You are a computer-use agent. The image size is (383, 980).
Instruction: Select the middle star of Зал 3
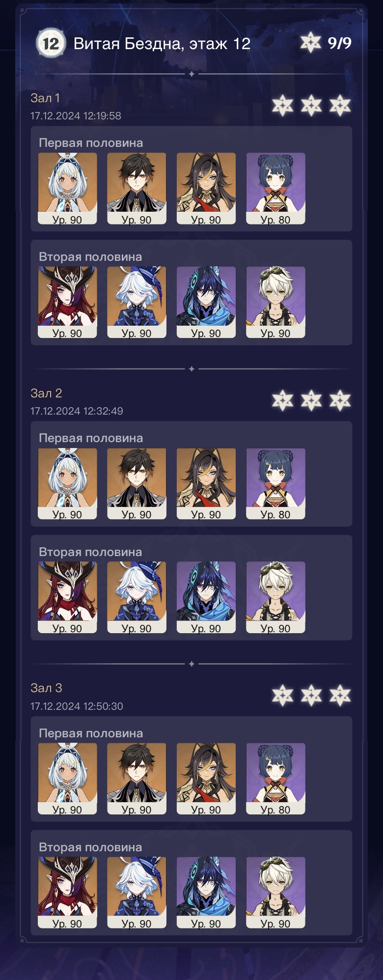coord(311,695)
